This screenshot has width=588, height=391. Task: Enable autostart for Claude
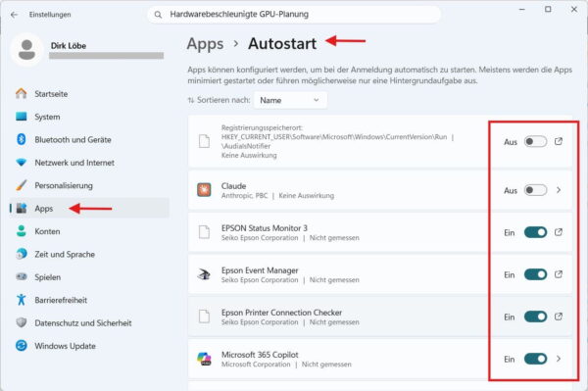coord(535,190)
